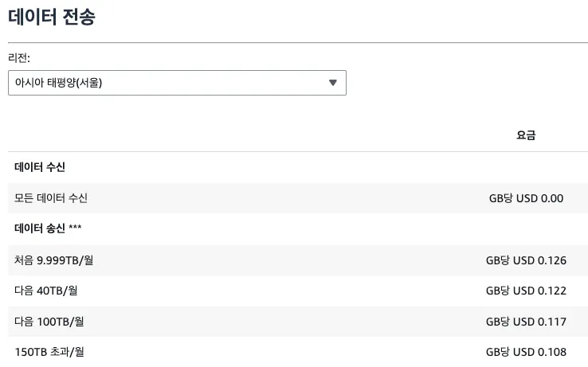Select the 다음 100TB/월 row
The height and width of the screenshot is (367, 588).
[x=298, y=322]
